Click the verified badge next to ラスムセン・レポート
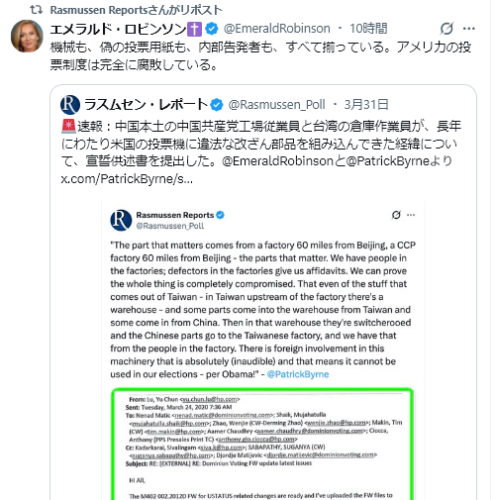 (x=217, y=105)
